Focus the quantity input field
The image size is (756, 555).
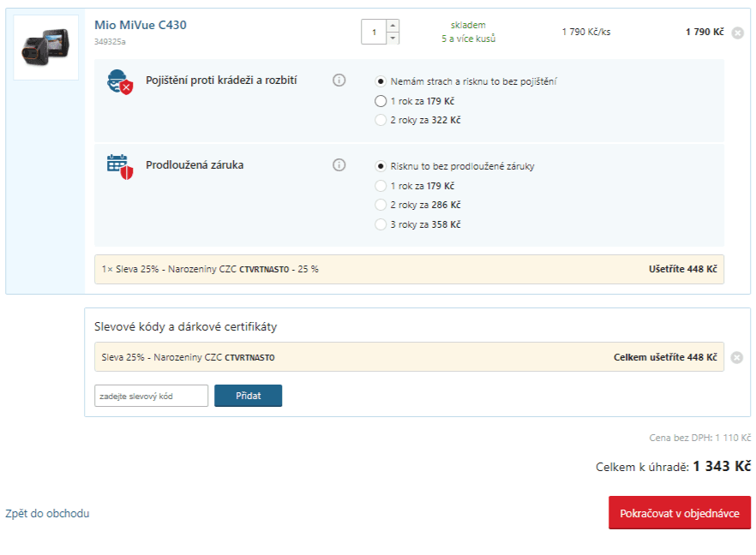point(374,33)
